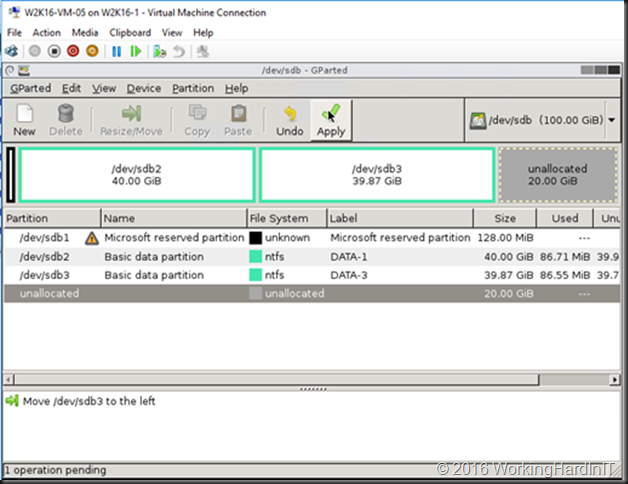
Task: Sort by the Used column header
Action: coord(564,218)
